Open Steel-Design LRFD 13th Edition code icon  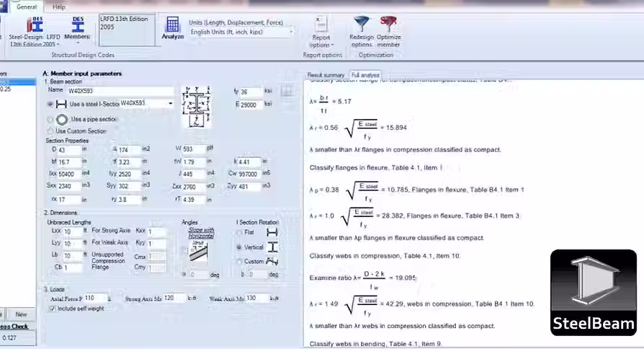click(x=35, y=25)
